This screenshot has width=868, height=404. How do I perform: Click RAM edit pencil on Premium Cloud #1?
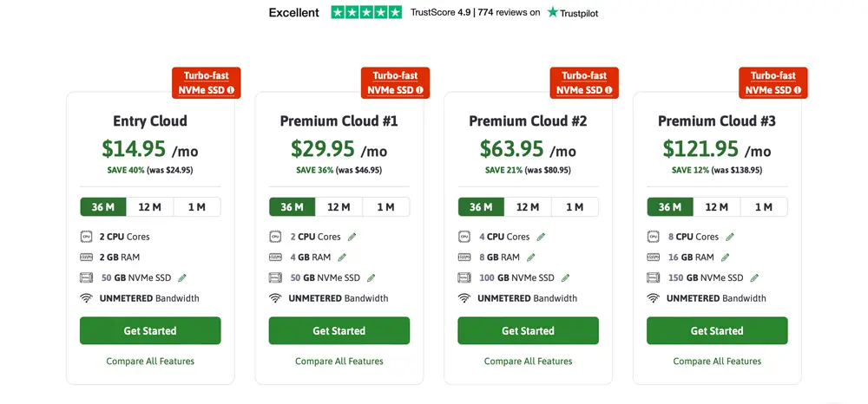[342, 257]
